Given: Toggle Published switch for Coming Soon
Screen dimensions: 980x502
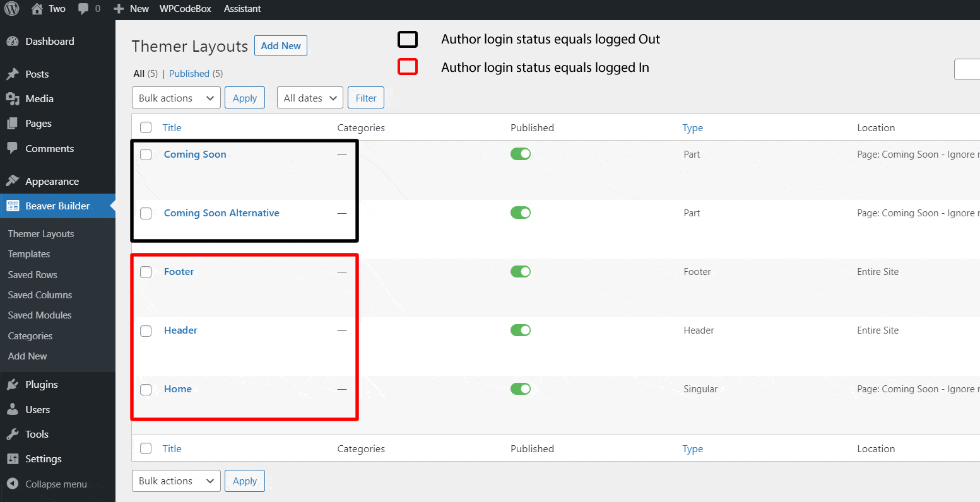Looking at the screenshot, I should [x=521, y=154].
